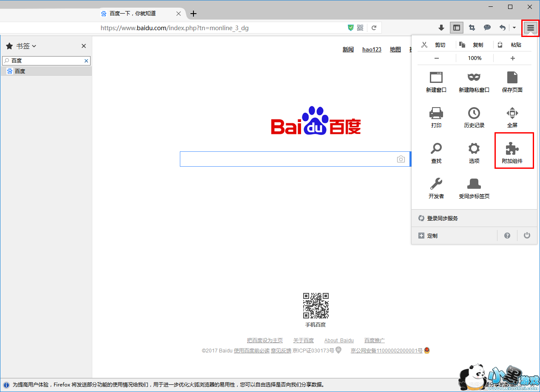Open the 新闻 link on Baidu
Screen dimensions: 540x392
pos(348,50)
